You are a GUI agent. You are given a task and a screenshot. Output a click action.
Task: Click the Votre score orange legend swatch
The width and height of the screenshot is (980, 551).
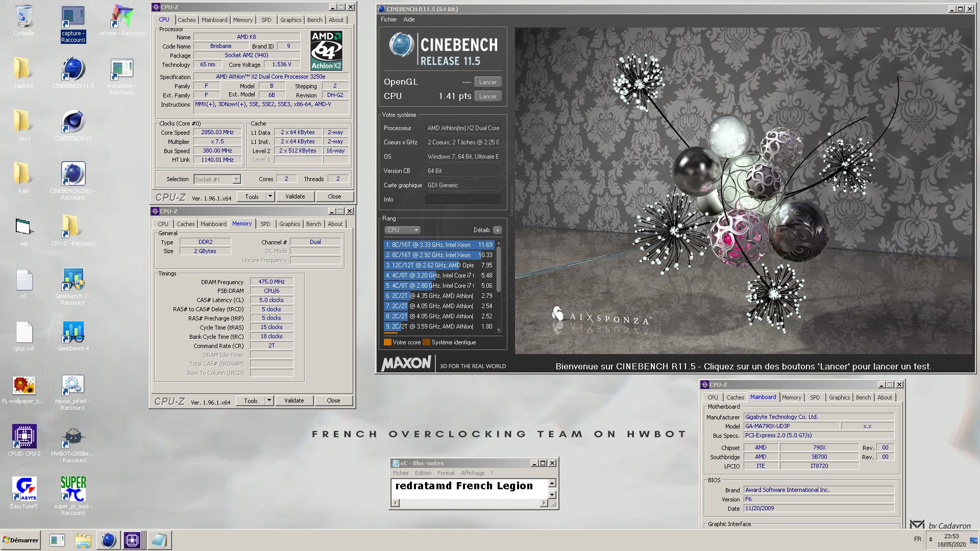coord(387,342)
